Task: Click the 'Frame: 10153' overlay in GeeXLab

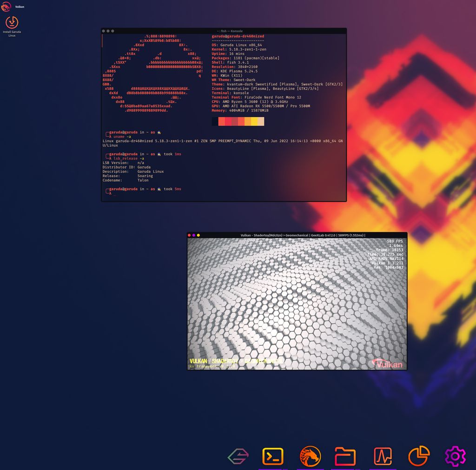Action: 390,250
